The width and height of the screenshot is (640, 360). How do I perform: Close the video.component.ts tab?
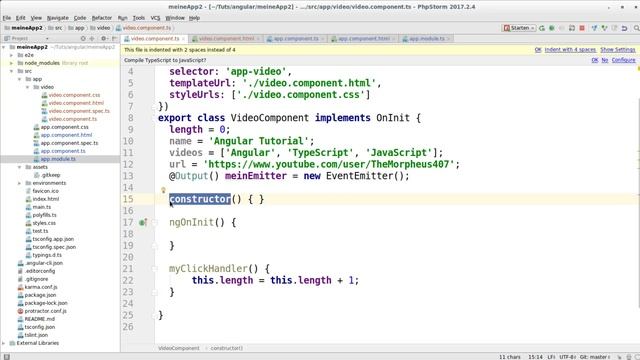tap(183, 39)
